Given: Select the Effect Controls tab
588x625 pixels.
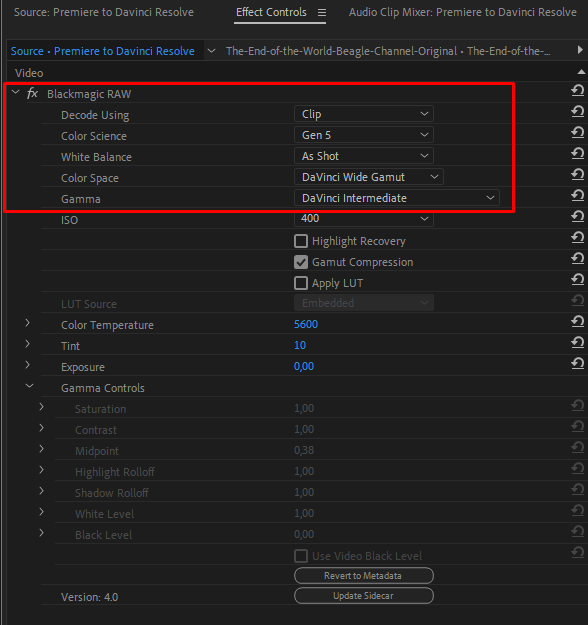Looking at the screenshot, I should 271,12.
